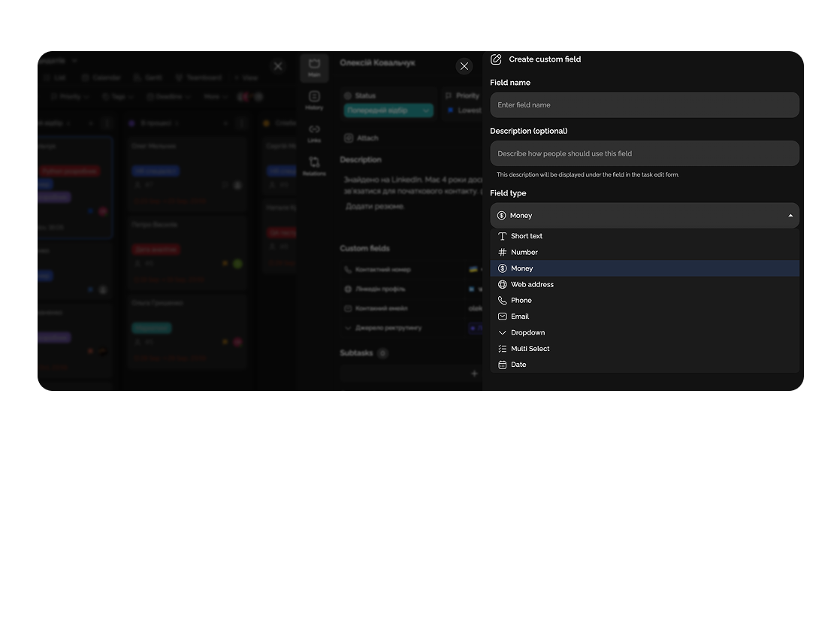Click the Attach button

(x=361, y=138)
